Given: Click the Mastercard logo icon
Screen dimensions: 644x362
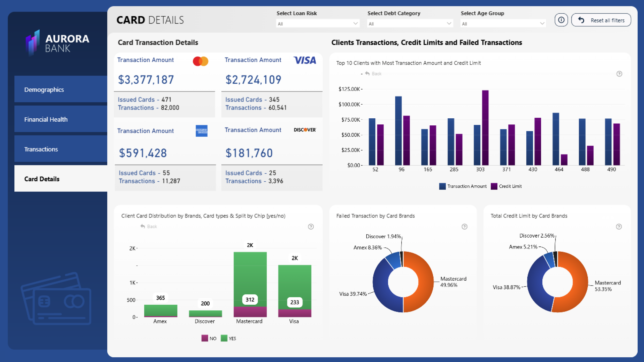Looking at the screenshot, I should click(201, 61).
